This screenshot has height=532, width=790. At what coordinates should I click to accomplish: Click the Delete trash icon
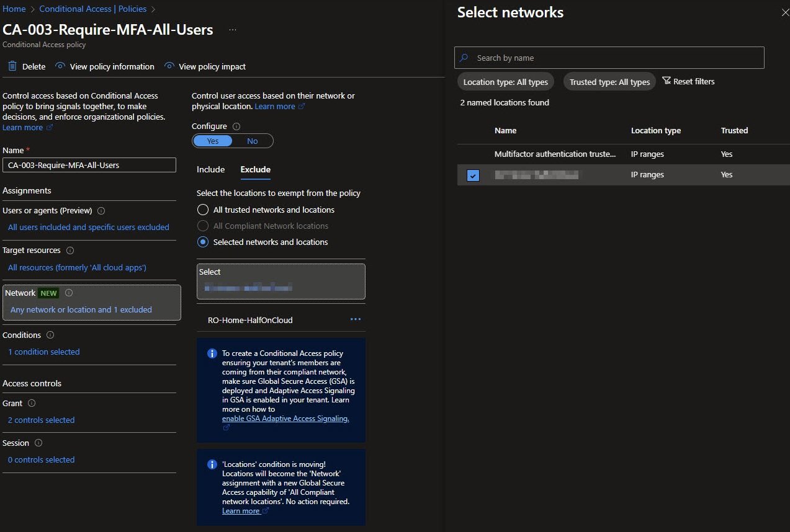click(x=12, y=66)
